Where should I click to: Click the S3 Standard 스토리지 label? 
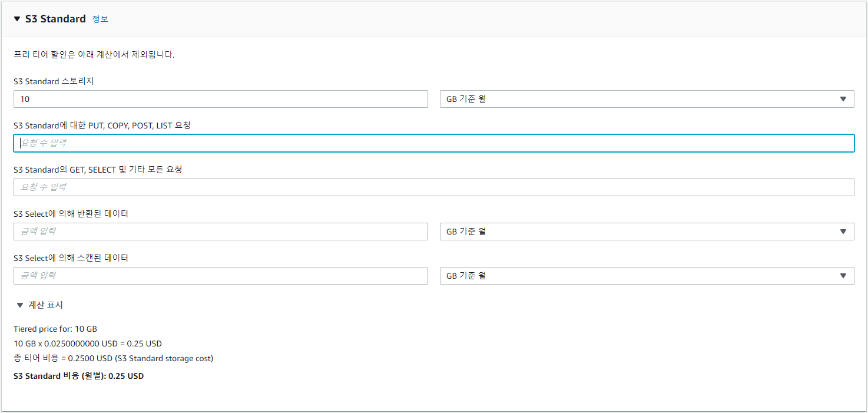54,81
